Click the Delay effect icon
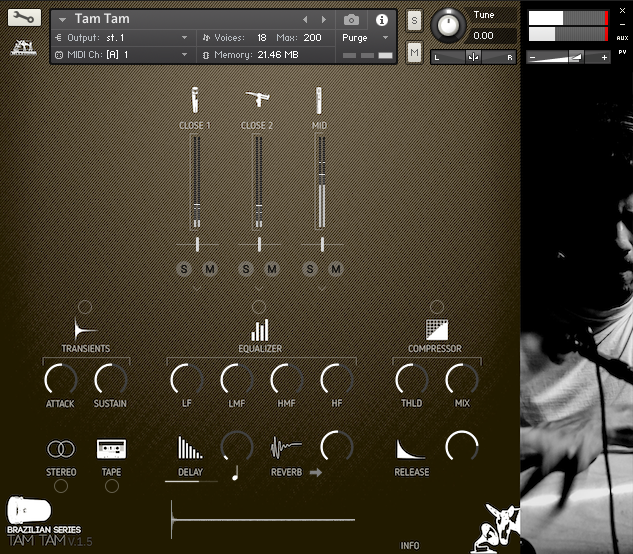This screenshot has height=554, width=633. click(x=189, y=448)
